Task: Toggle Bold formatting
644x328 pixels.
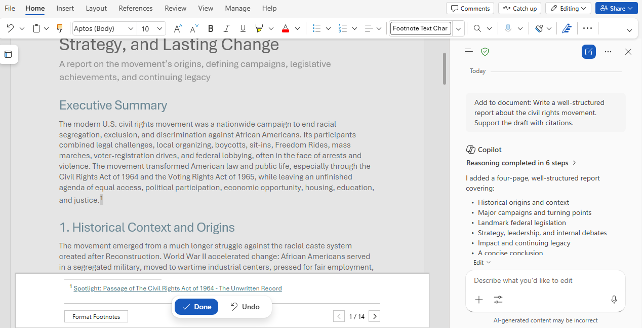Action: (x=211, y=29)
